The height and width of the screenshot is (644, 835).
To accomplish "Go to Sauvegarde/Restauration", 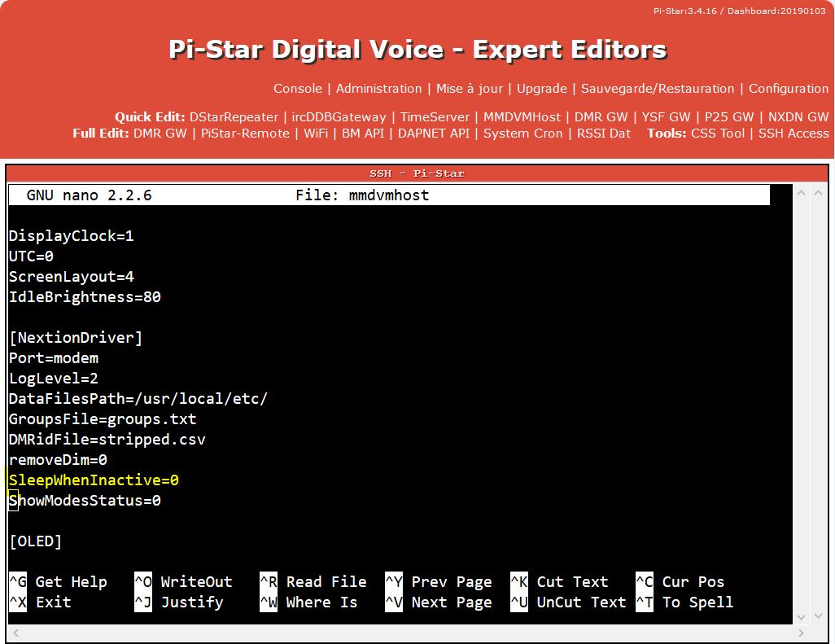I will 657,89.
